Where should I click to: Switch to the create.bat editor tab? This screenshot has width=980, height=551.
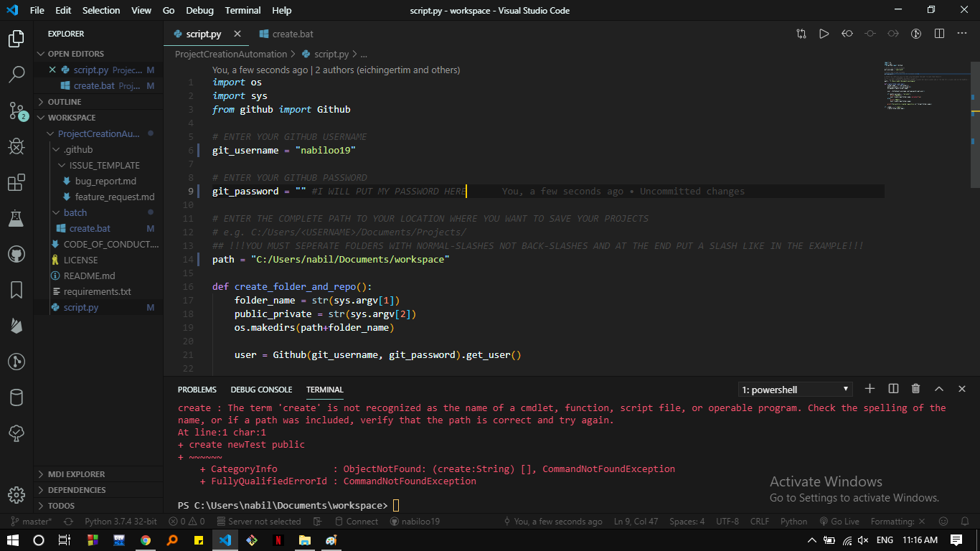pyautogui.click(x=286, y=34)
